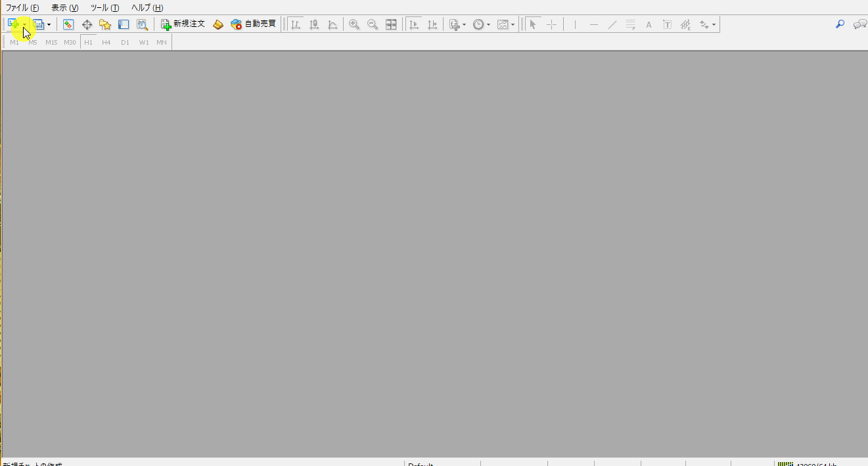Screen dimensions: 868x466
Task: Open search with the blue magnifier icon
Action: [x=840, y=24]
